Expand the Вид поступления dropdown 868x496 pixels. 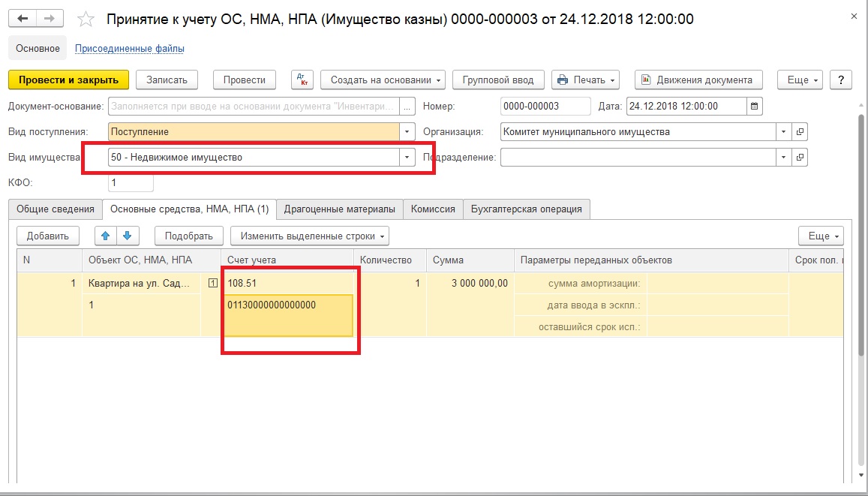[x=407, y=132]
